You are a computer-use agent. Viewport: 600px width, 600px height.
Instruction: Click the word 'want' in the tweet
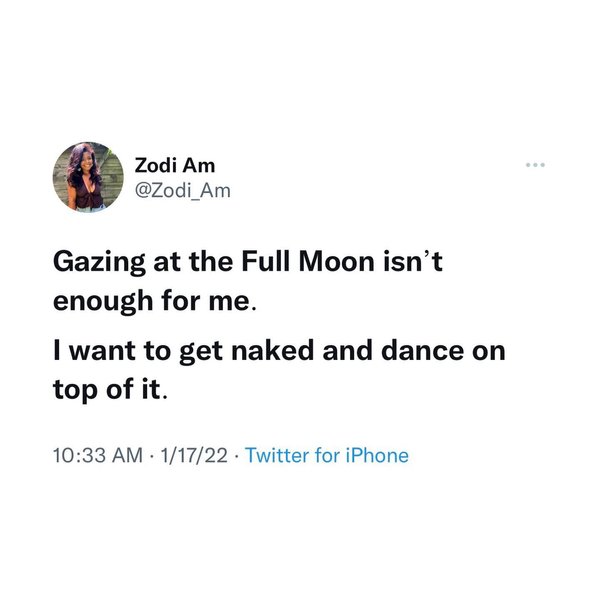click(103, 352)
